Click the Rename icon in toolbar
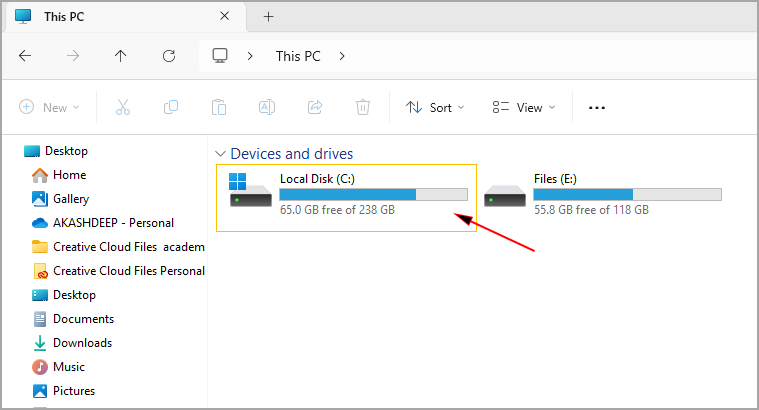Viewport: 759px width, 410px height. (267, 107)
